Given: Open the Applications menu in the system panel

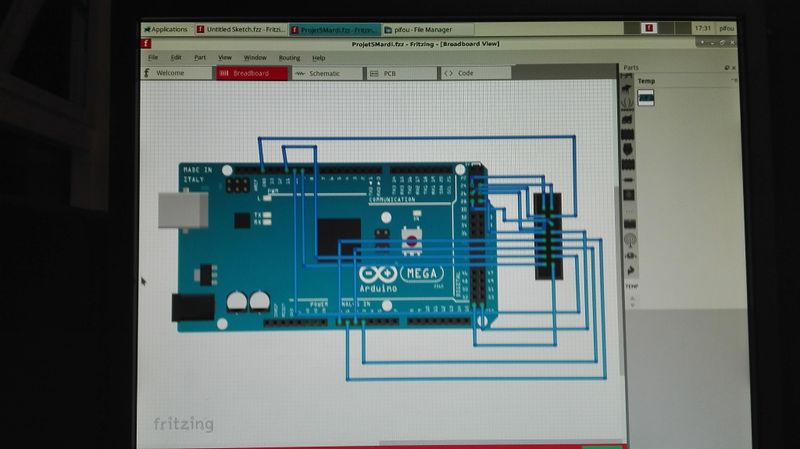Looking at the screenshot, I should [165, 29].
